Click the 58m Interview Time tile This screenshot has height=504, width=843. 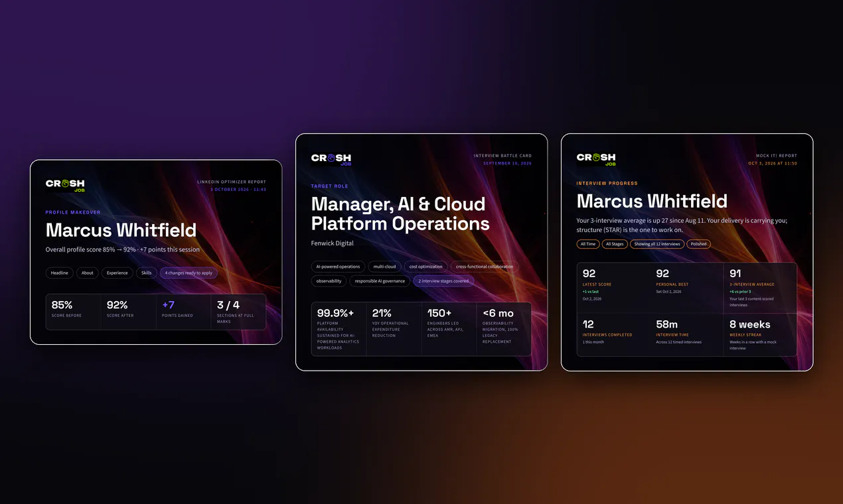(x=686, y=335)
